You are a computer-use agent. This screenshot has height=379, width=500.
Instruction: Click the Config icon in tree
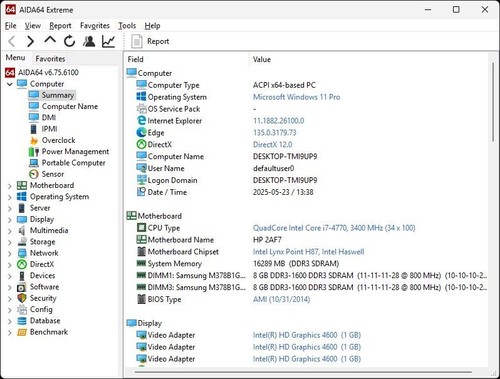click(22, 309)
